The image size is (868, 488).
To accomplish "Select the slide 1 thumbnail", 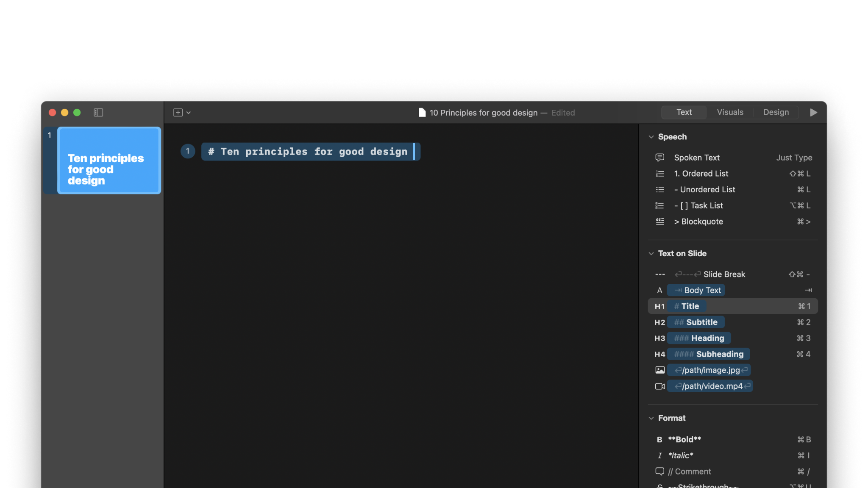I will click(109, 161).
